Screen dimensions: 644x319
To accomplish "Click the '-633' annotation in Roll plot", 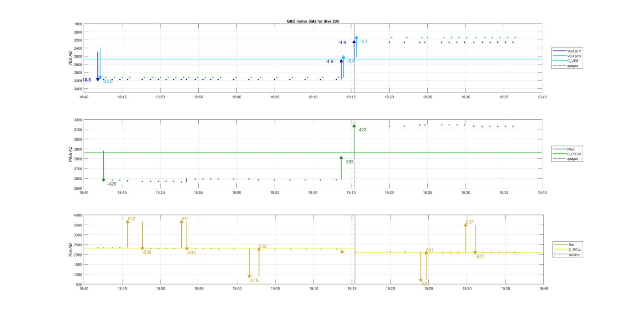I will coord(191,253).
